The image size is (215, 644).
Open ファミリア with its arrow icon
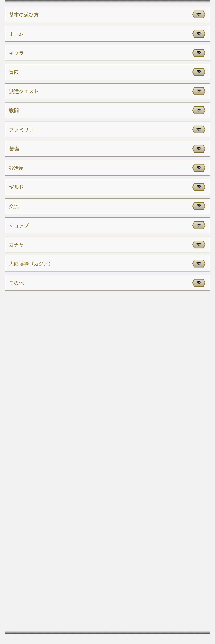(199, 130)
